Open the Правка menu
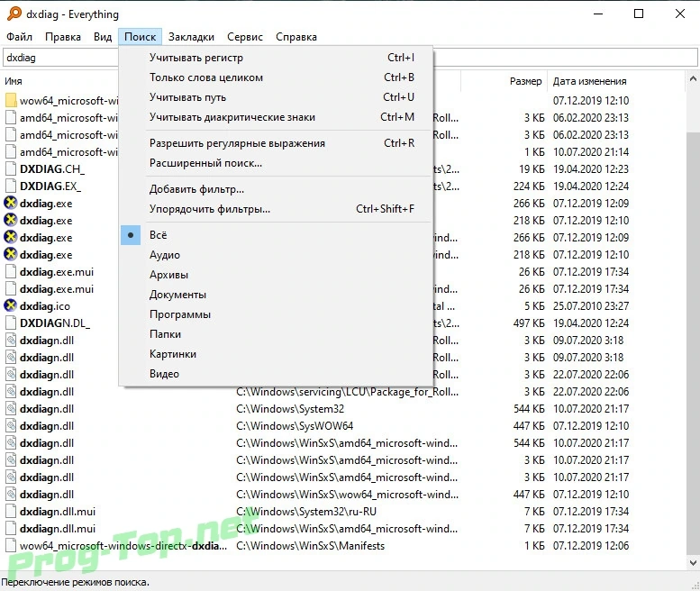 click(x=63, y=37)
